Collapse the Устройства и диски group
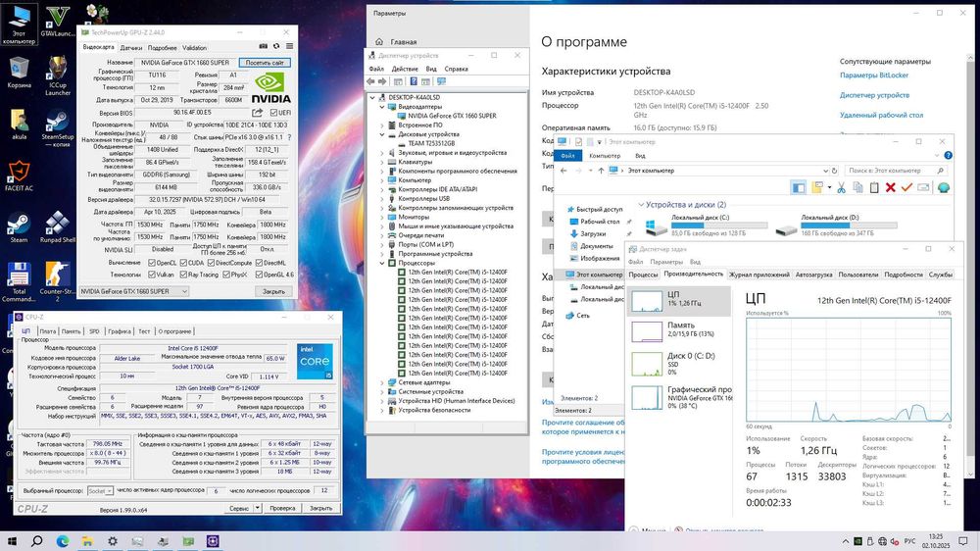980x551 pixels. [641, 205]
